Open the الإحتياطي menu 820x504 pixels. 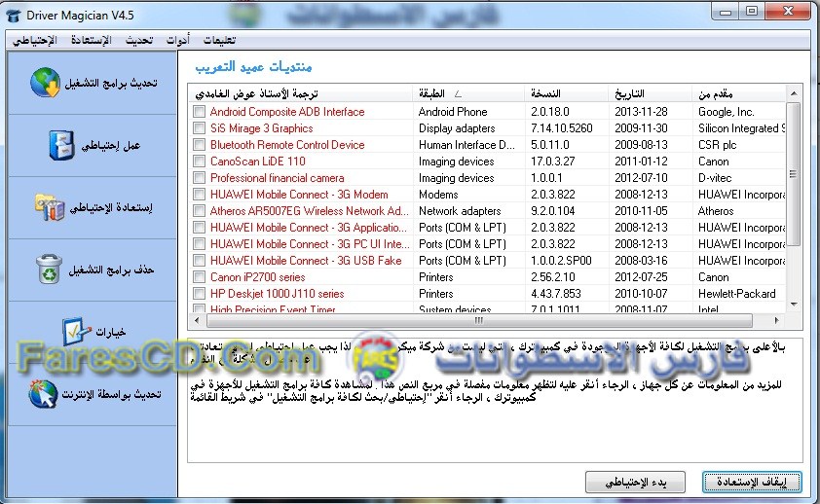(34, 40)
